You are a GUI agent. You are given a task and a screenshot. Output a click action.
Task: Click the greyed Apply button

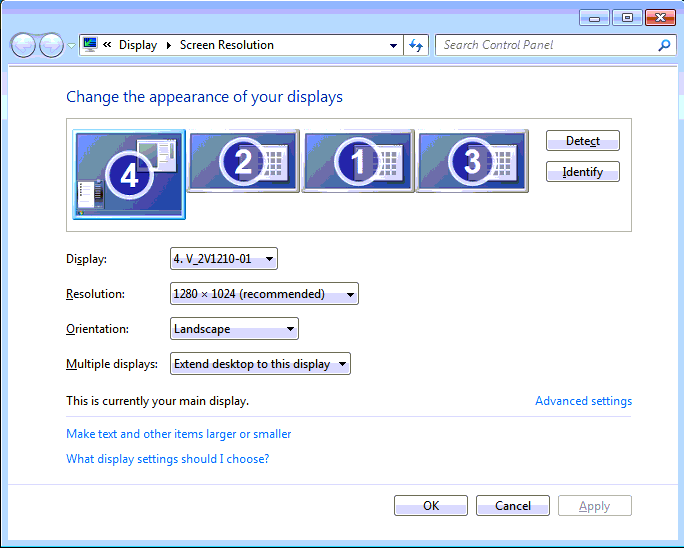click(x=595, y=505)
